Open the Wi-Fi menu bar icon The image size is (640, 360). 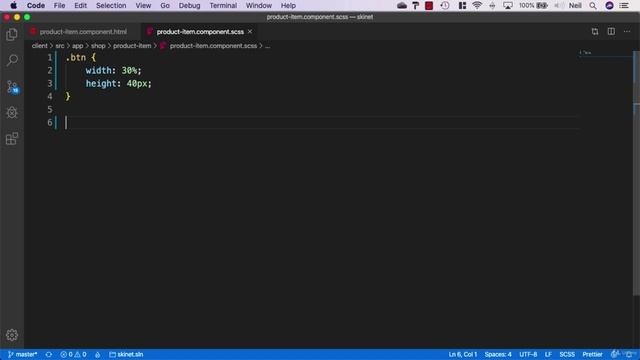point(477,5)
